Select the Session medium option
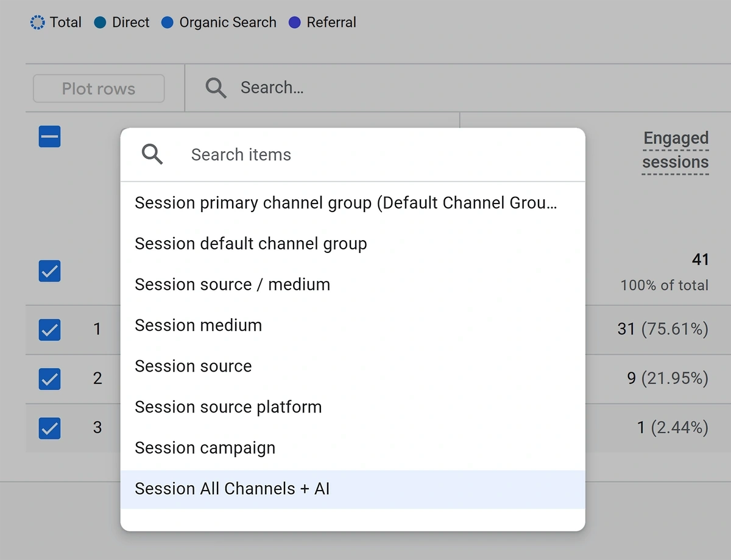Screen dimensions: 731x560 353,325
